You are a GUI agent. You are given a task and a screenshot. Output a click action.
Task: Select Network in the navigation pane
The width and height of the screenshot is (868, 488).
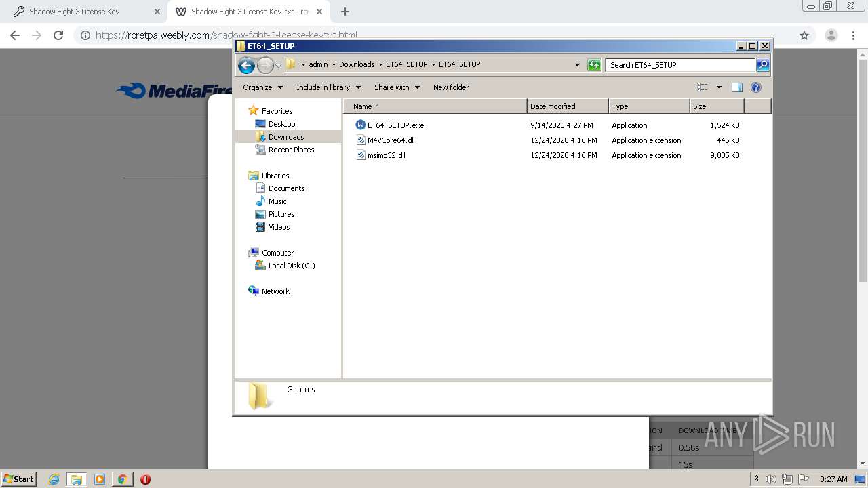tap(275, 291)
